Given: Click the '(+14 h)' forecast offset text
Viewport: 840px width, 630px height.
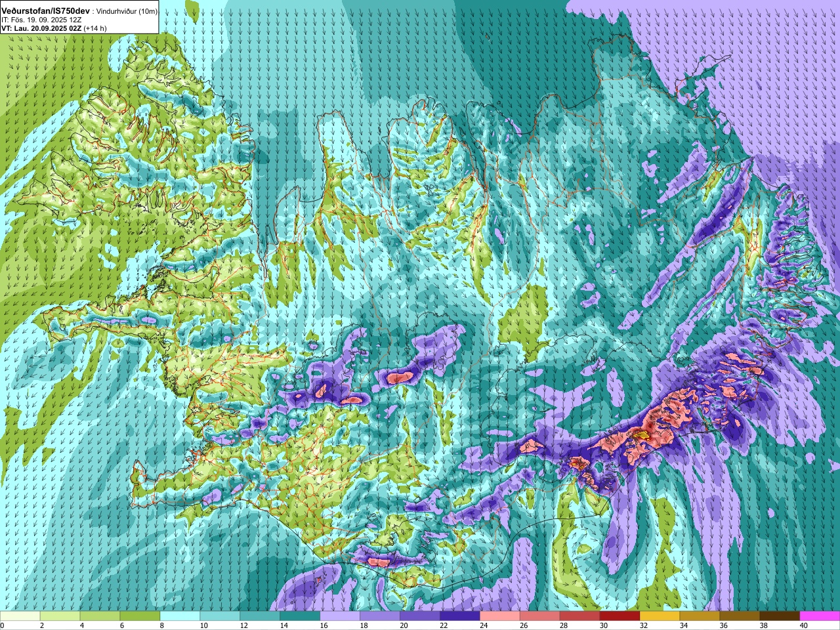Looking at the screenshot, I should (95, 28).
